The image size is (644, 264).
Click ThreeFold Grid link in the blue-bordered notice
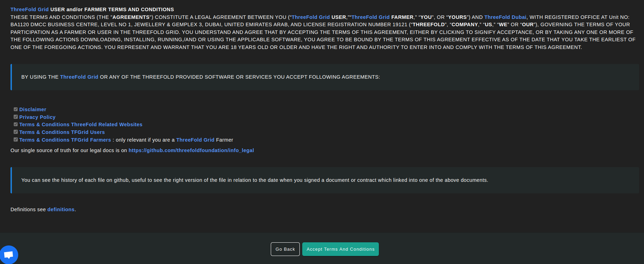79,77
